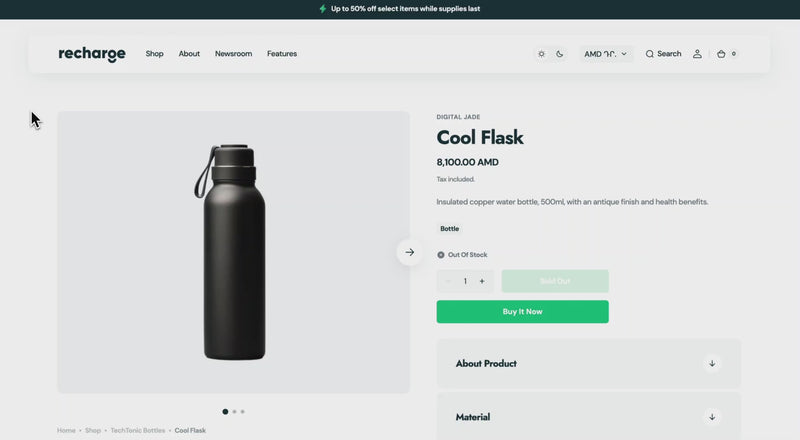Expand the About Product section
800x440 pixels.
[589, 363]
